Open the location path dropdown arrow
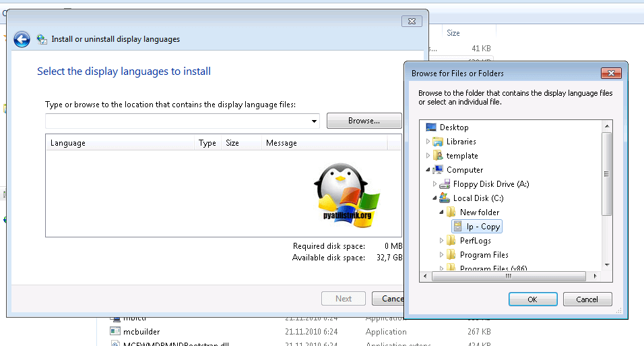The width and height of the screenshot is (644, 346). point(315,121)
